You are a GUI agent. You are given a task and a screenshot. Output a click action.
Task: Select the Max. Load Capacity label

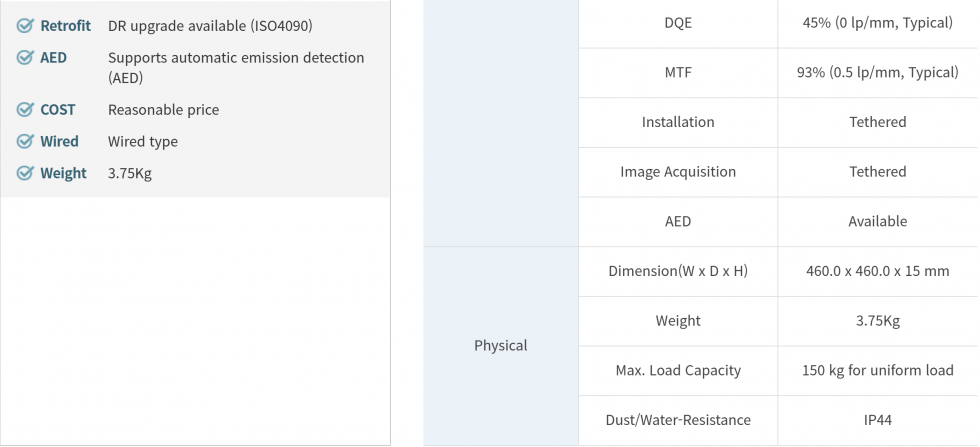tap(678, 371)
